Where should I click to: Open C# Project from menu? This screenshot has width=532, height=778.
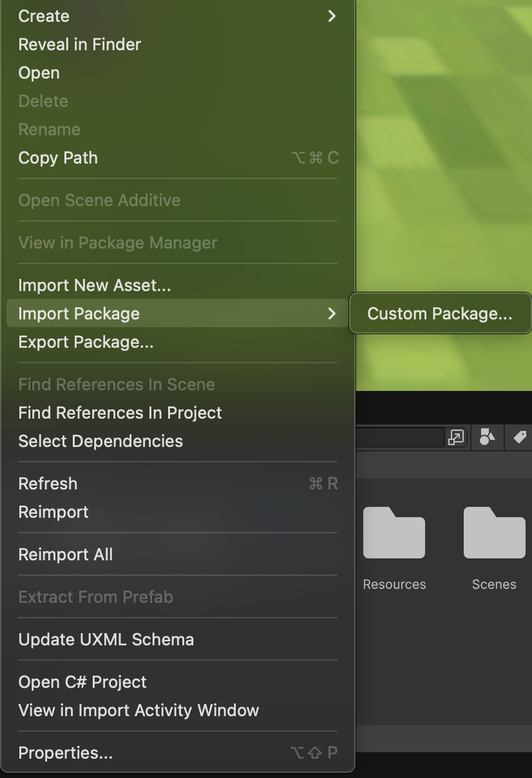click(83, 682)
